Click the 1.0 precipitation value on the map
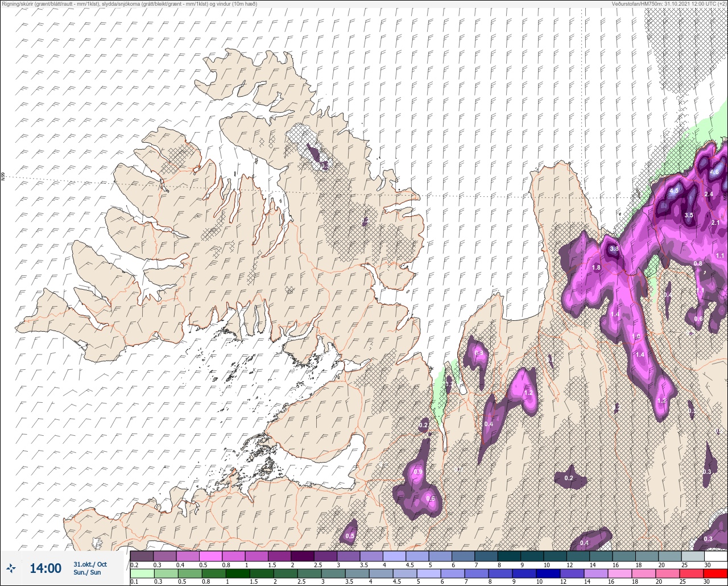This screenshot has width=728, height=586. 636,337
